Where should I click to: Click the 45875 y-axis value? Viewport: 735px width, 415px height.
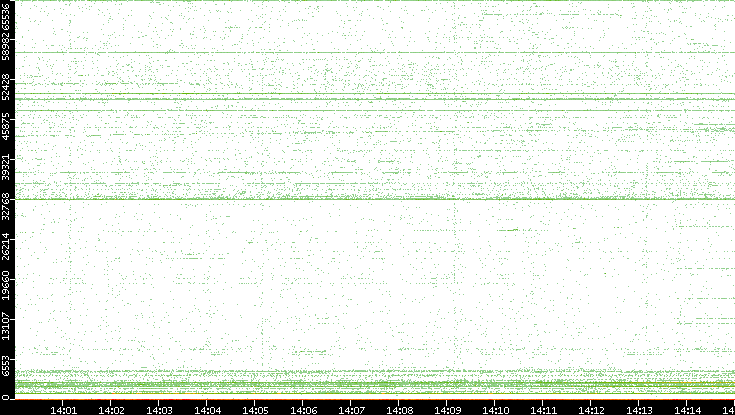click(6, 127)
